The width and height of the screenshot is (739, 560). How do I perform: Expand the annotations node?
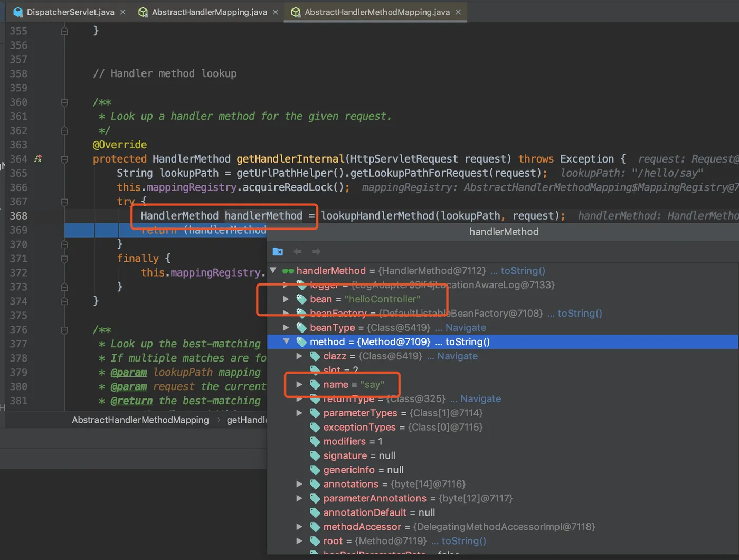299,483
